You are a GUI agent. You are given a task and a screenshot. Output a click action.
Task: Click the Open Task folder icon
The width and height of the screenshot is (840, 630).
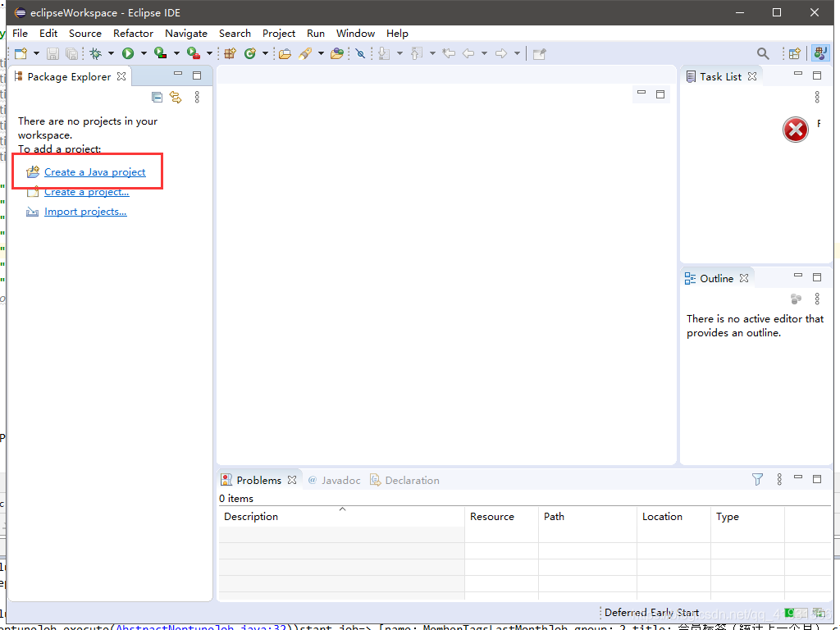(337, 53)
